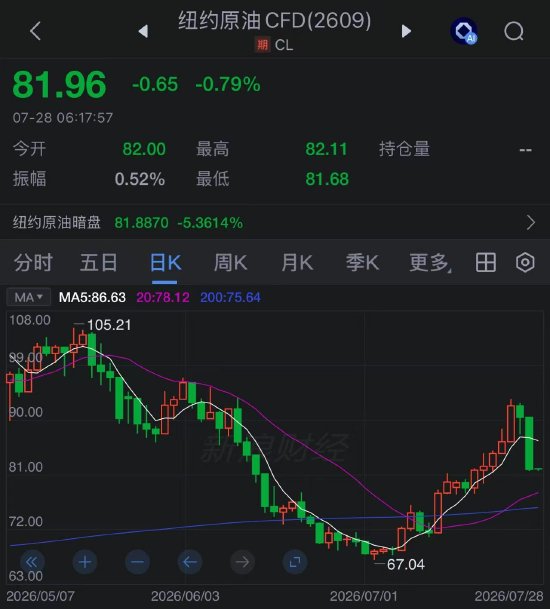Screen dimensions: 550x609
Task: Tap the 81.00 price axis label
Action: 26,467
